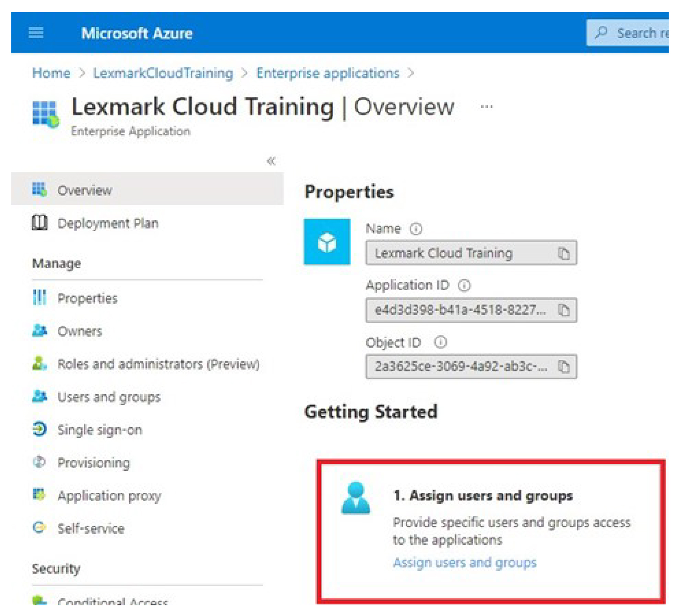680x616 pixels.
Task: Select Properties under Manage
Action: tap(87, 298)
